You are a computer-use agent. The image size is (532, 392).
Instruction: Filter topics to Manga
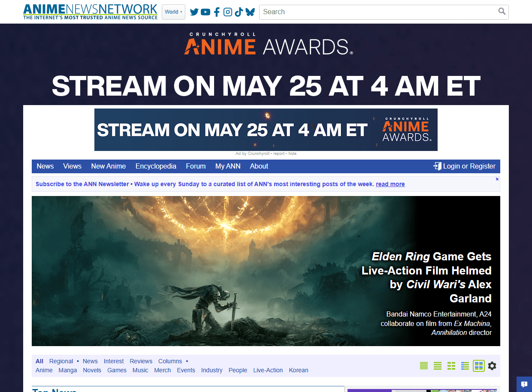[68, 370]
